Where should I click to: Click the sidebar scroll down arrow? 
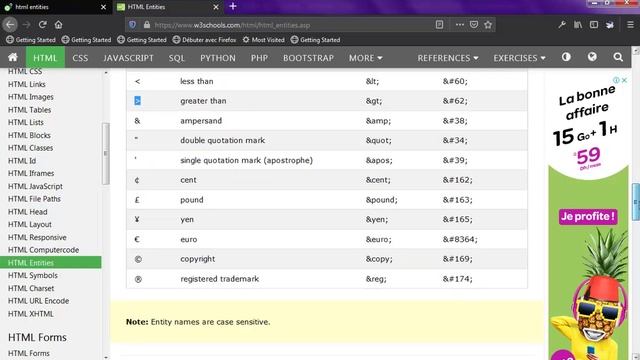106,357
